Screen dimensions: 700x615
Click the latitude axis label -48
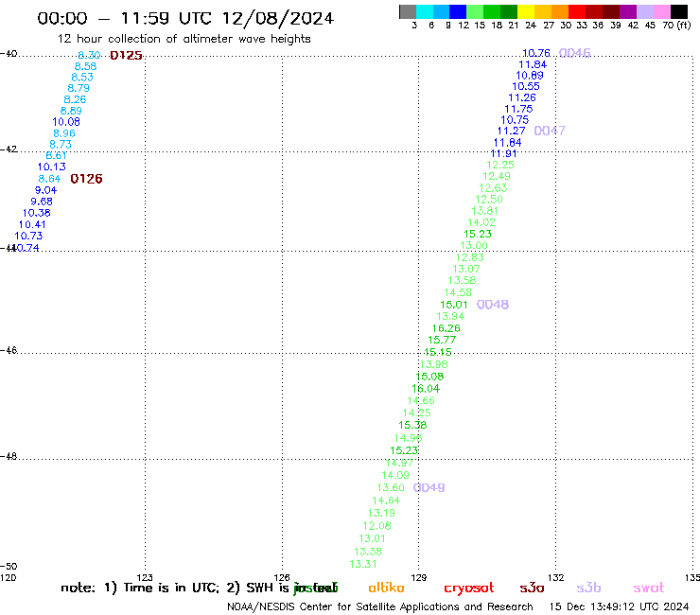pos(9,456)
